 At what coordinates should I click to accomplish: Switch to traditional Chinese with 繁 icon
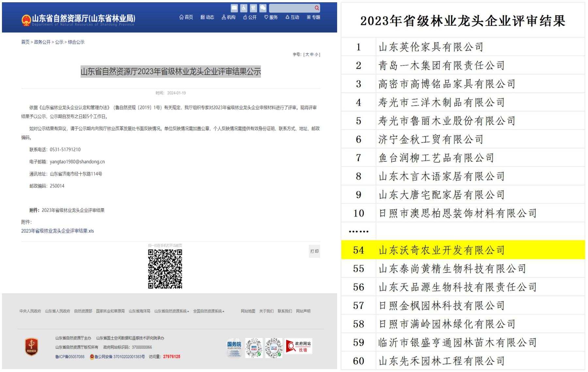(253, 8)
